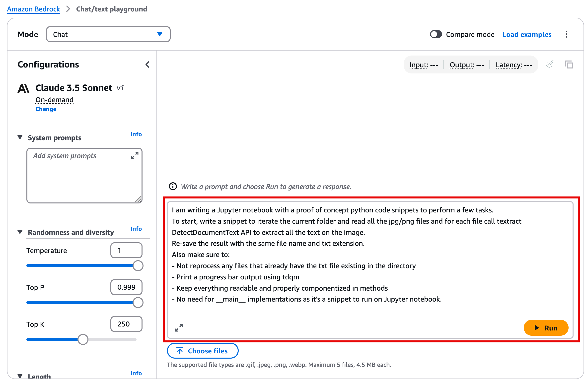Click the Top K slider handle
The height and width of the screenshot is (382, 588).
[83, 339]
